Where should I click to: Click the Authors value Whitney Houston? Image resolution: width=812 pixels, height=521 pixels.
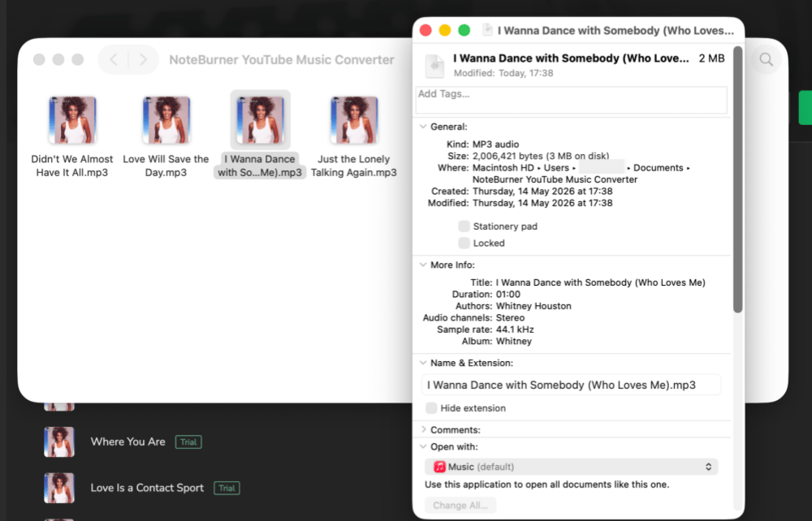tap(533, 306)
